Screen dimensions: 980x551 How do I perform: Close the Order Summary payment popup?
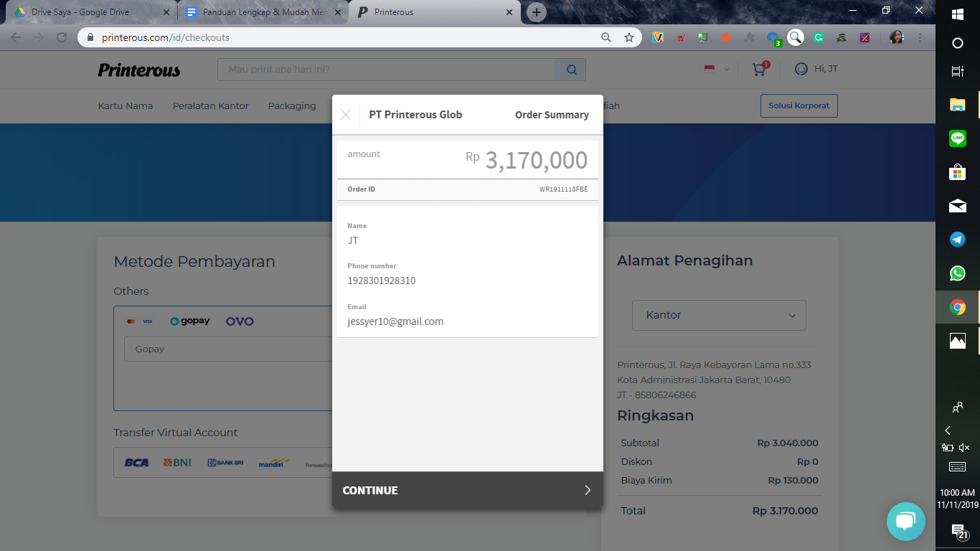pyautogui.click(x=346, y=115)
